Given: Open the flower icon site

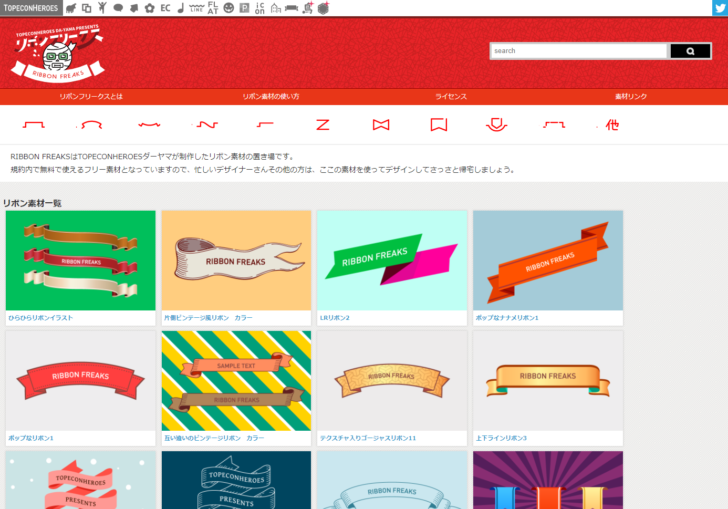Looking at the screenshot, I should pos(150,8).
